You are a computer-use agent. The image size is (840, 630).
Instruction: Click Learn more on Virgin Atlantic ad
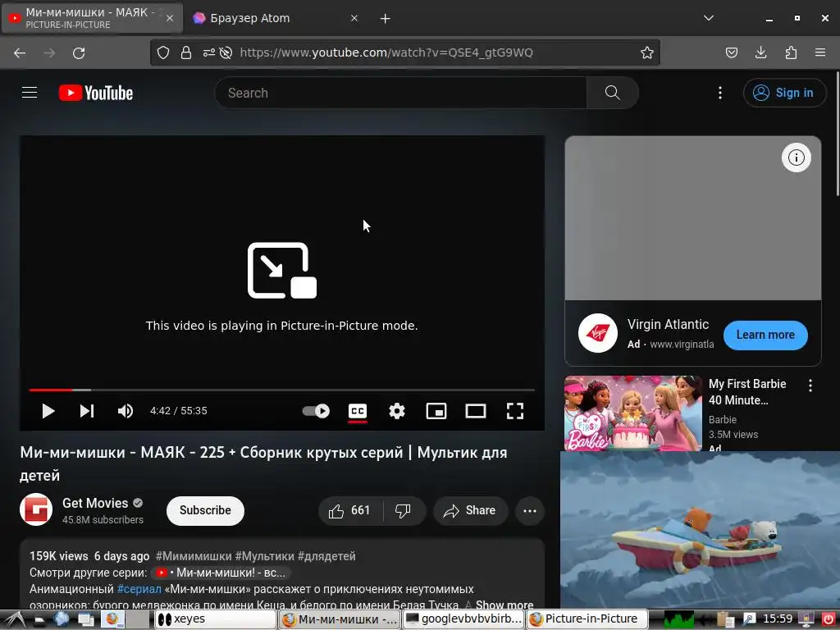pyautogui.click(x=765, y=335)
